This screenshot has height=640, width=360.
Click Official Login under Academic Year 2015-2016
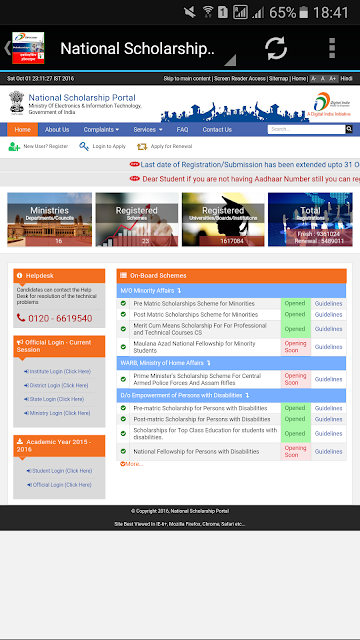click(x=59, y=485)
